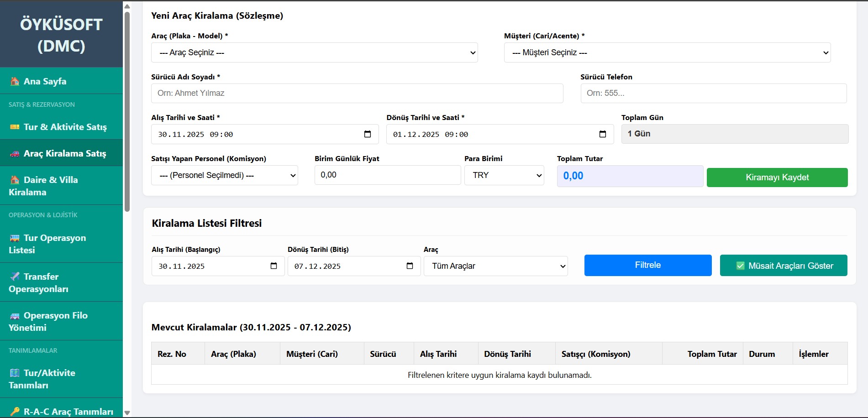Click the ticket icon beside Tur & Aktivite Satış
Screen dimensions: 868x418
coord(15,127)
